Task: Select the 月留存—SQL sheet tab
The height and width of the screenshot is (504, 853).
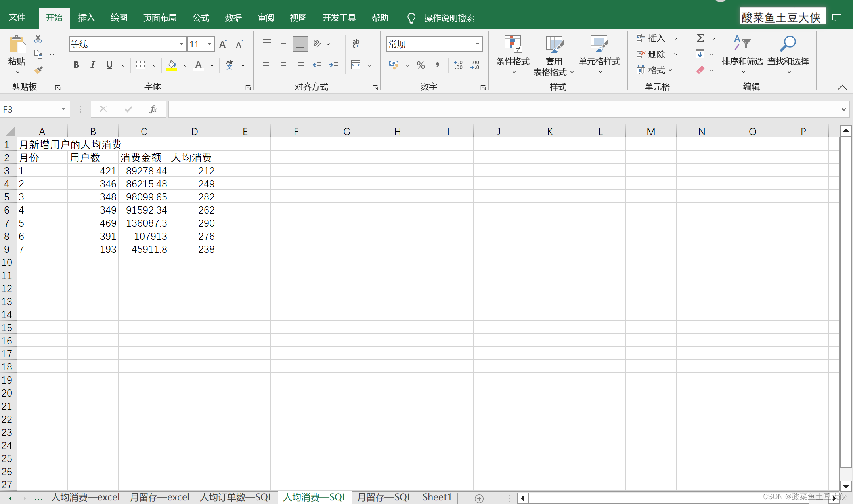Action: click(384, 497)
